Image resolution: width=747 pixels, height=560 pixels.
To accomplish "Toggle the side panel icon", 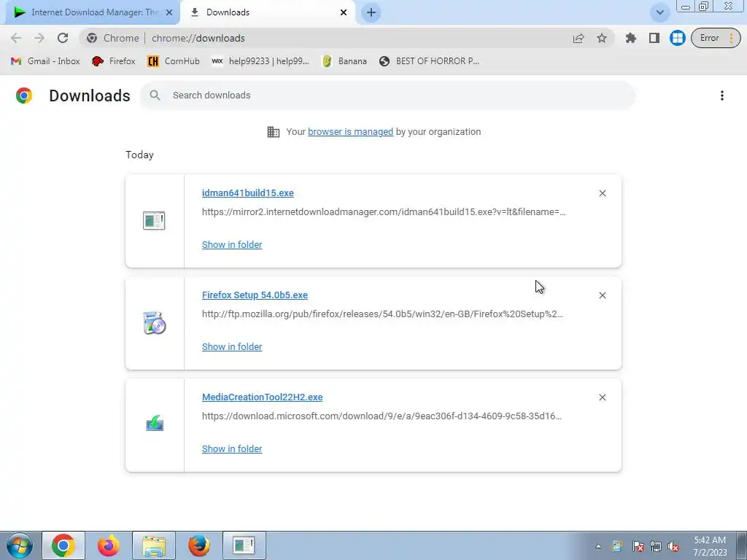I will [x=654, y=38].
